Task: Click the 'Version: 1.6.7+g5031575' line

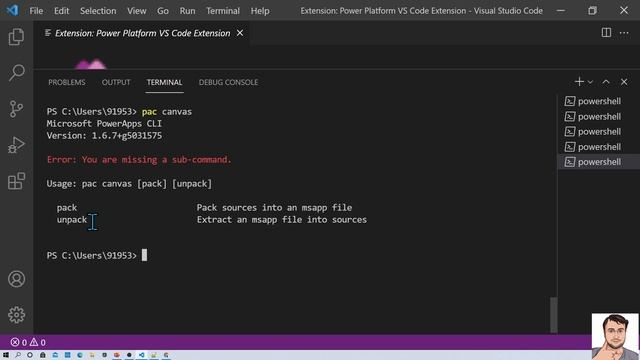Action: pos(104,136)
